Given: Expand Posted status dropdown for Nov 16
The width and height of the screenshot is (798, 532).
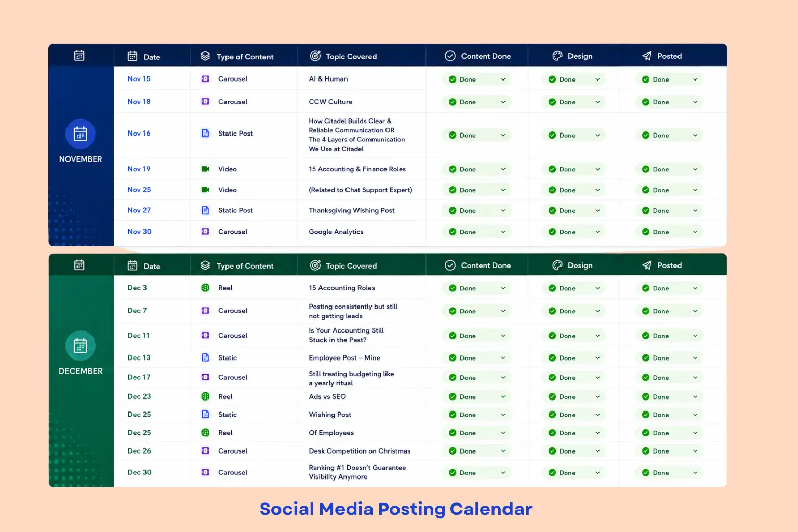Looking at the screenshot, I should point(669,135).
